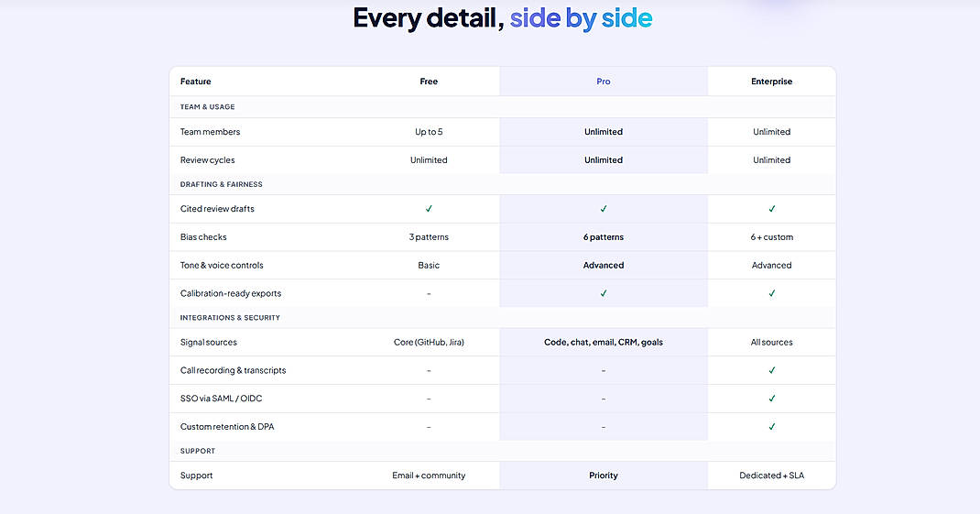Click the Free column header

[429, 82]
